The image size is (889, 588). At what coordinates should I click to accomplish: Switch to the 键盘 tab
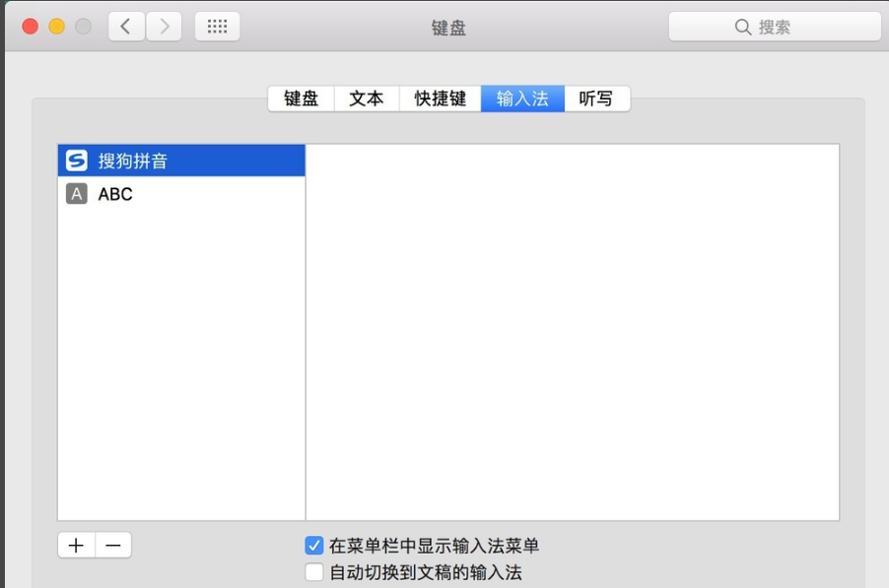point(300,98)
